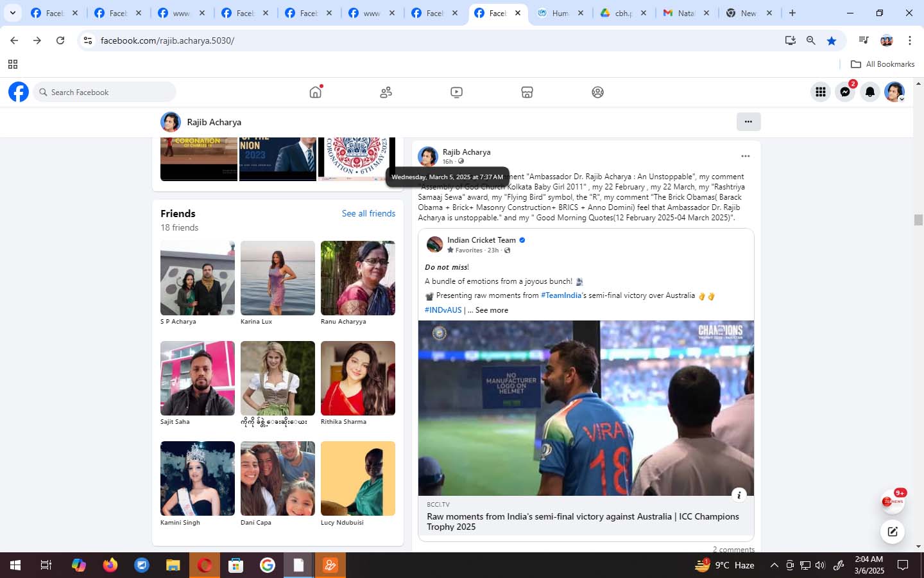
Task: Open the post options three-dot menu
Action: 745,156
